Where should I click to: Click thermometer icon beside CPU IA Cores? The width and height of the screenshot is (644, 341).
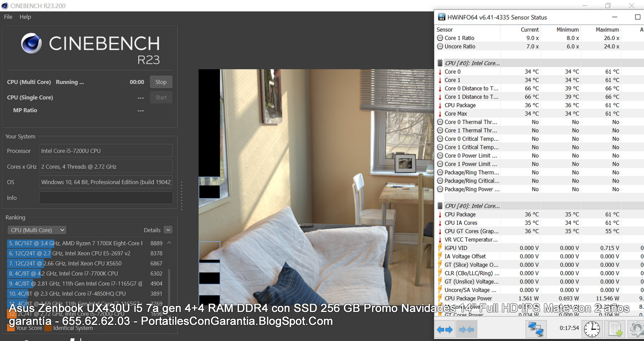pos(440,223)
